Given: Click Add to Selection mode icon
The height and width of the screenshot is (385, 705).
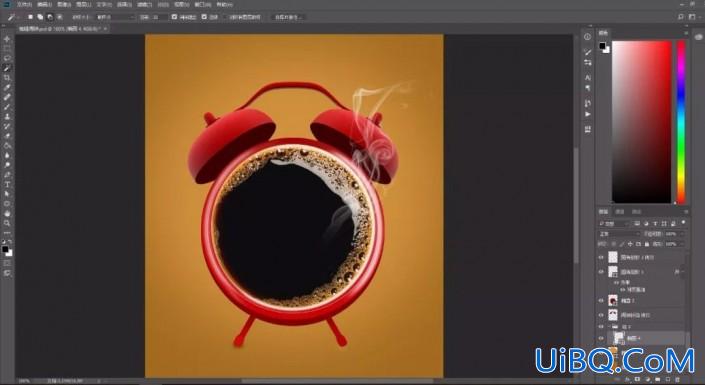Looking at the screenshot, I should tap(40, 17).
